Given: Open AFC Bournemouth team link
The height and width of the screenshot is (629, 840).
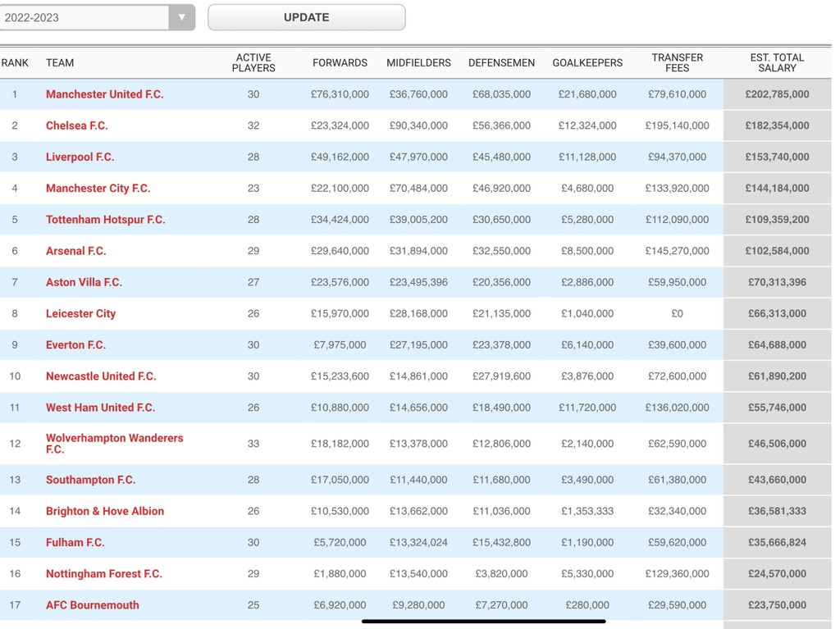Looking at the screenshot, I should 93,605.
